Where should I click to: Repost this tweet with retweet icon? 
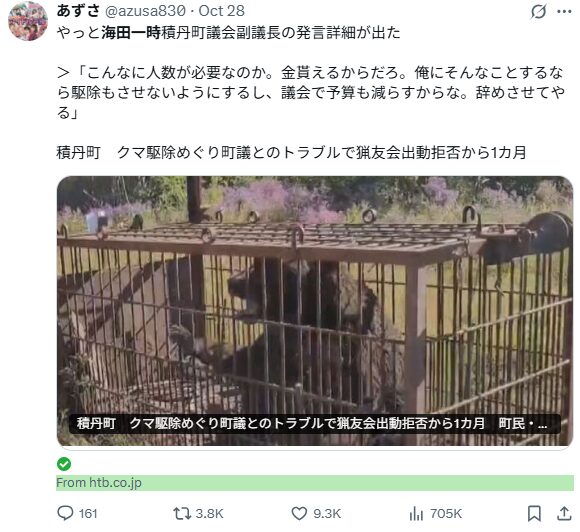182,514
